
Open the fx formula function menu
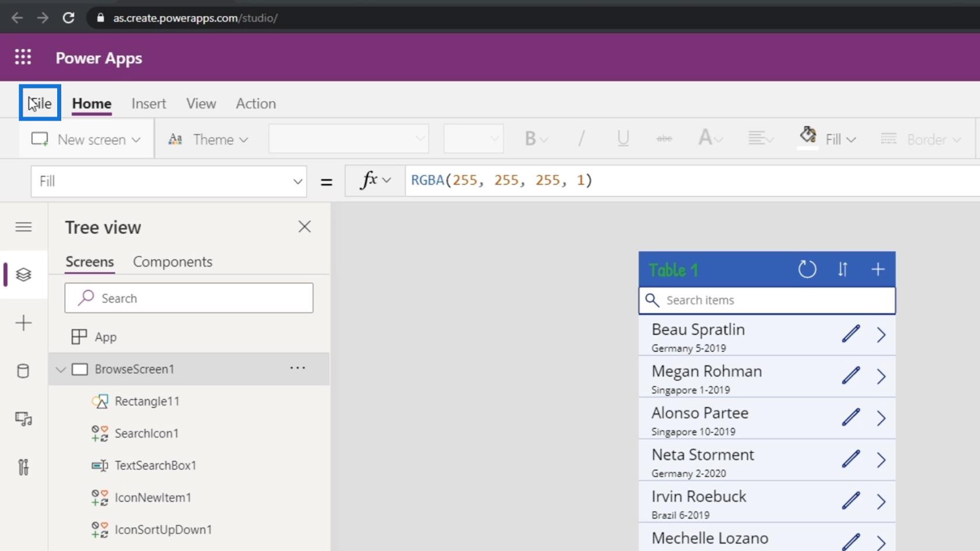(x=375, y=180)
